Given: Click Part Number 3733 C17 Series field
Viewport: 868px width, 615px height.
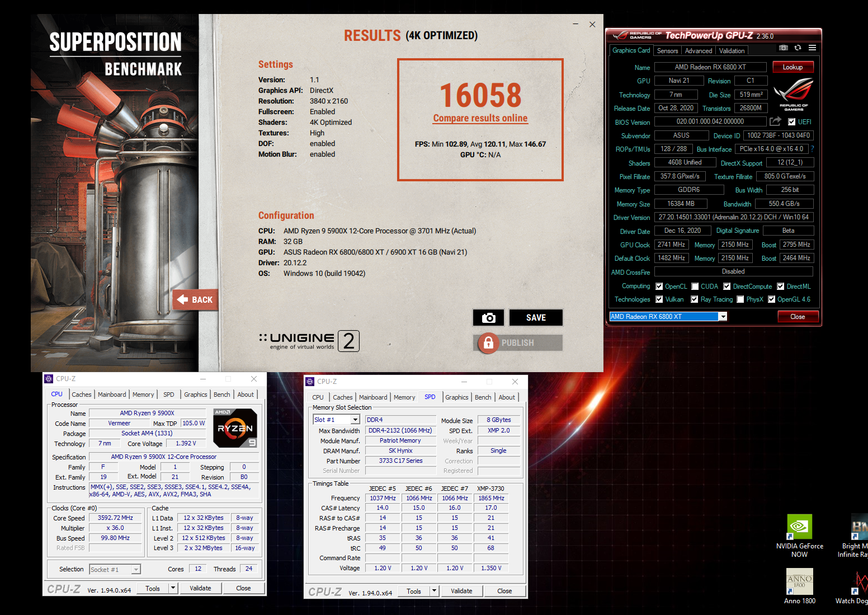Looking at the screenshot, I should click(400, 461).
